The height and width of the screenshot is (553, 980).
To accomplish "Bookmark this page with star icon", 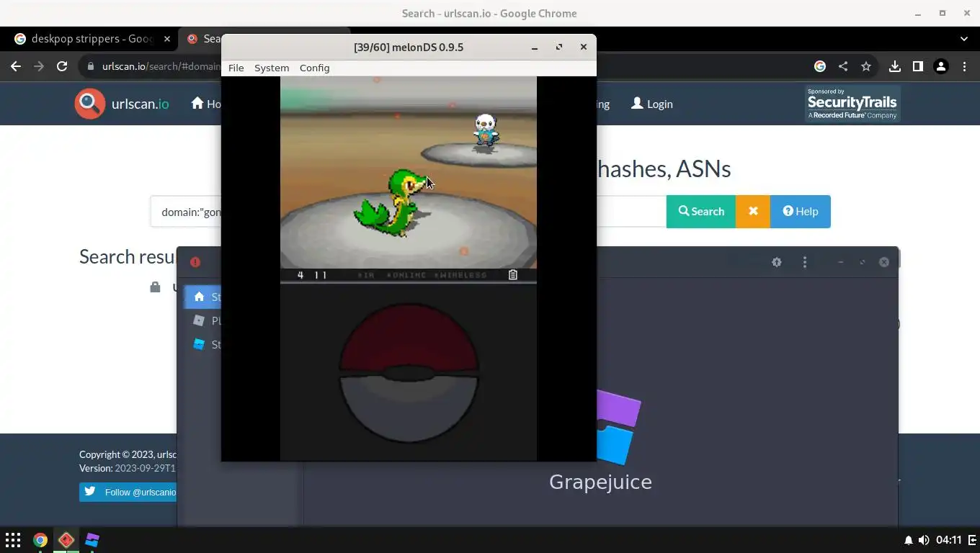I will [x=866, y=66].
